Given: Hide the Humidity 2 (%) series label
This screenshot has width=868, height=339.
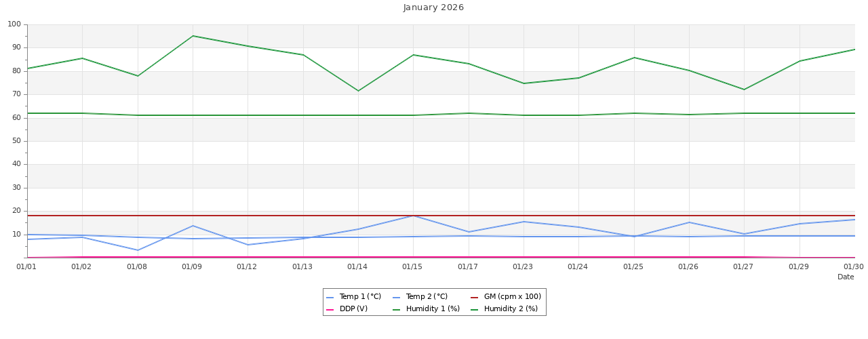Looking at the screenshot, I should (511, 309).
